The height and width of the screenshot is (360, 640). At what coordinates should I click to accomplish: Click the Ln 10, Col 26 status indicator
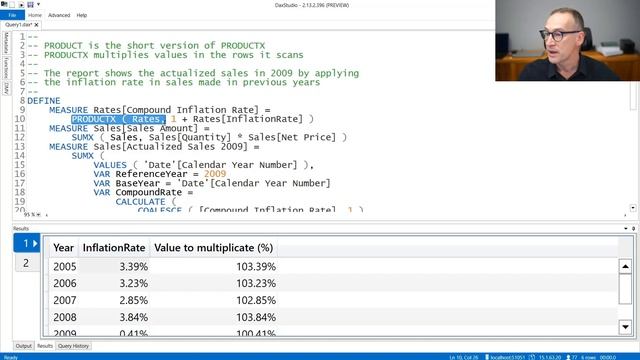(x=463, y=357)
